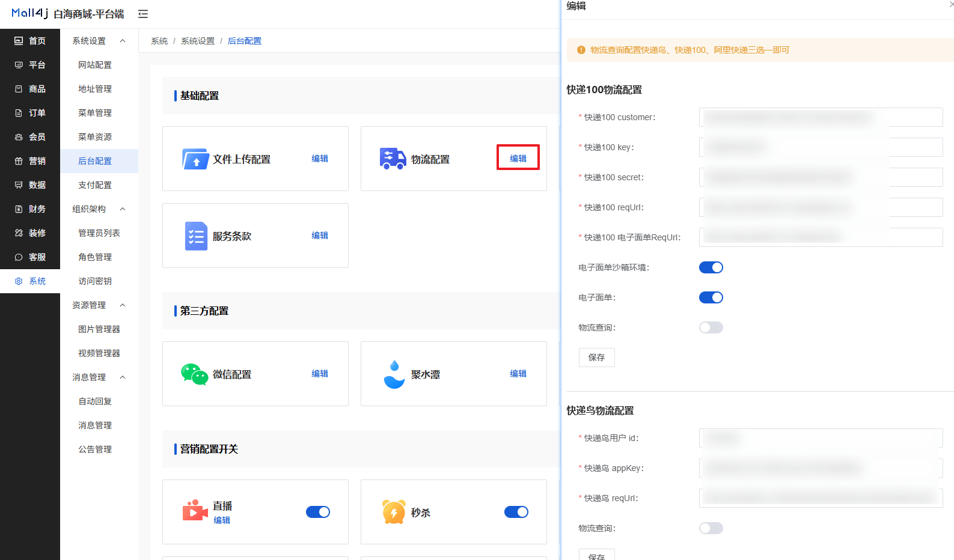Open 会员 in the left sidebar

click(x=30, y=137)
